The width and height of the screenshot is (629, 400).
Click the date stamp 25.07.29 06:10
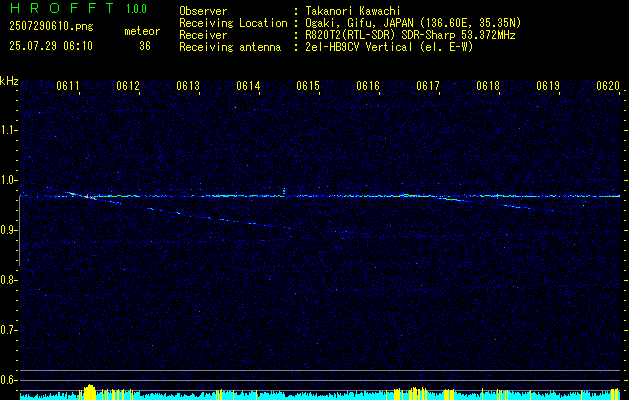click(51, 46)
